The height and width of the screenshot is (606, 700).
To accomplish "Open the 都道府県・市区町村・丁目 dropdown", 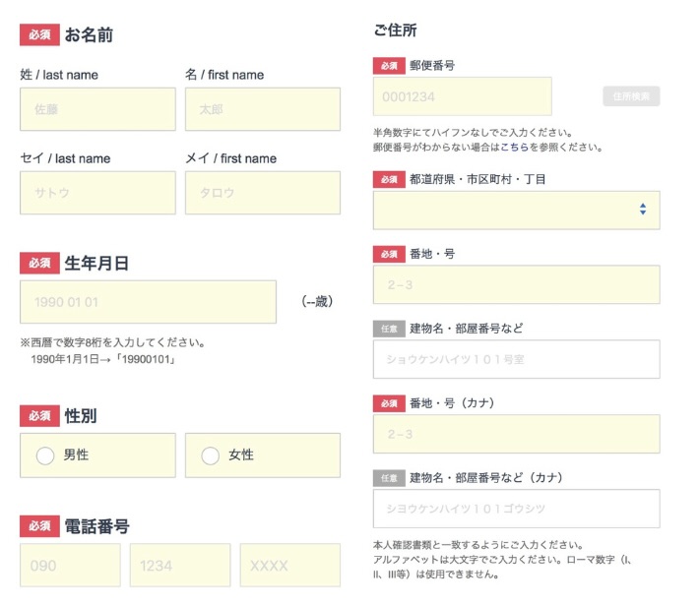I will point(516,210).
